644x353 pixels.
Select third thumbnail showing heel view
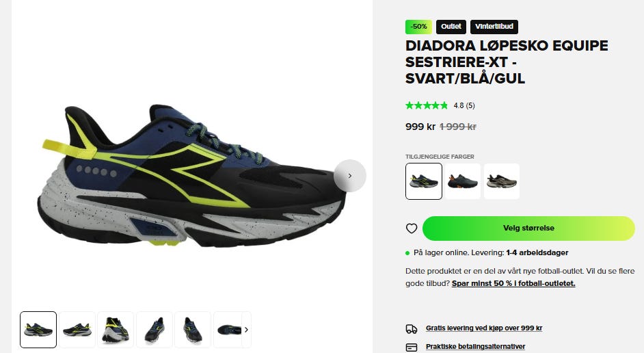click(116, 330)
